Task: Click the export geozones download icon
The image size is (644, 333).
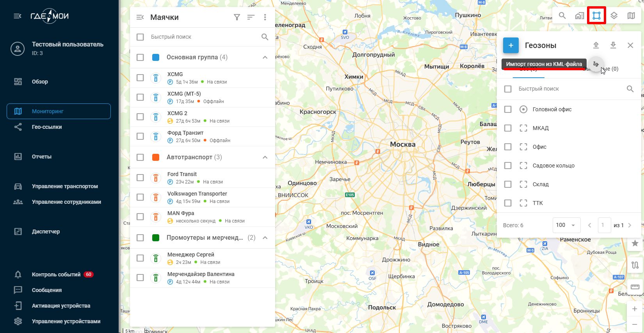Action: pyautogui.click(x=613, y=45)
